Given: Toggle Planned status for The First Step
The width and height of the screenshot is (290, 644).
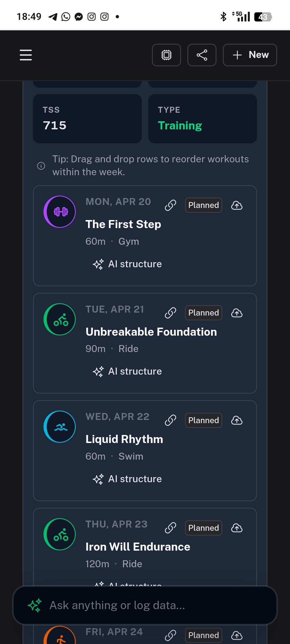Looking at the screenshot, I should 204,205.
